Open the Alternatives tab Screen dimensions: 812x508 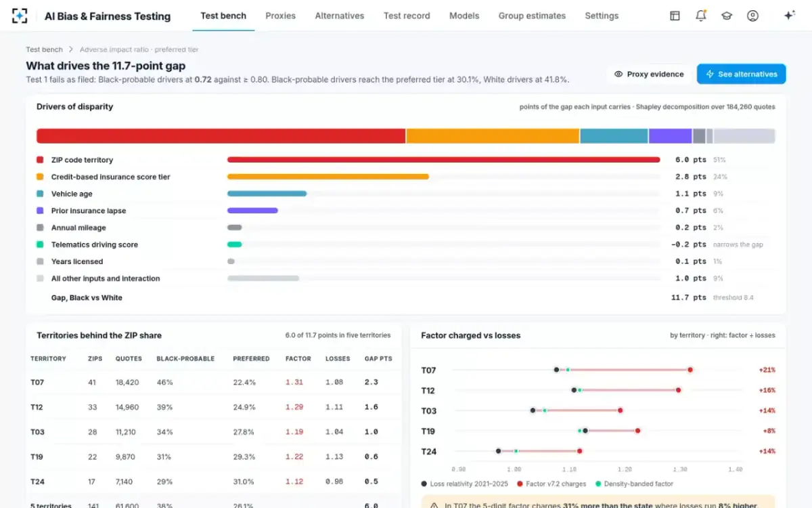[340, 16]
